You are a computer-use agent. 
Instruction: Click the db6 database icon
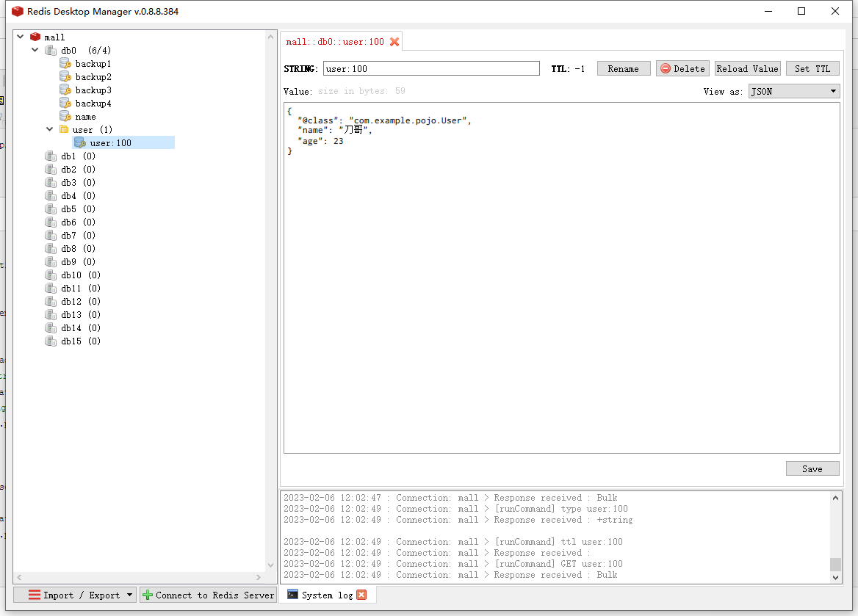[51, 222]
